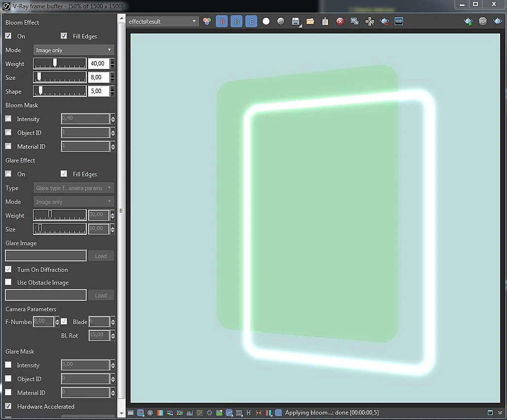This screenshot has height=420, width=507.
Task: Open Bloom Mode 'Image only' dropdown
Action: pos(74,50)
